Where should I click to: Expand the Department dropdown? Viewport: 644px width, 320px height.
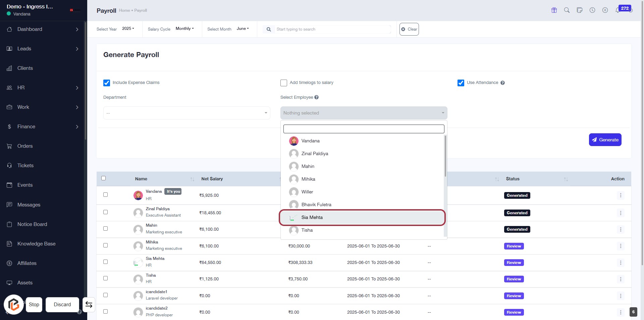click(x=186, y=113)
